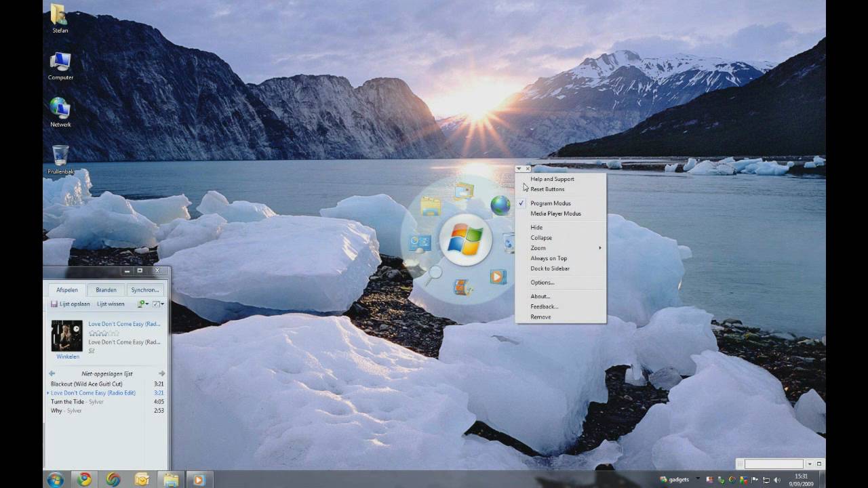
Task: Open the yellow folder icon in the launcher
Action: click(431, 205)
